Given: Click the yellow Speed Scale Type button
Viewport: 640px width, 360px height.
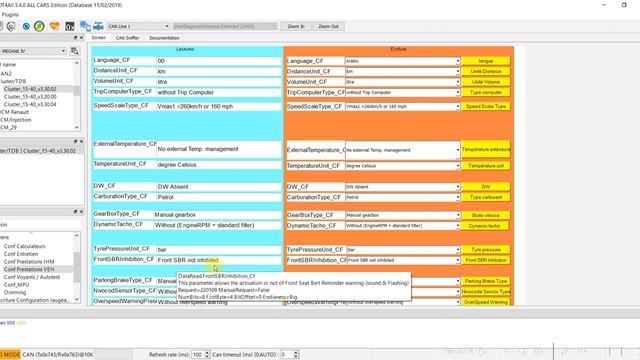Looking at the screenshot, I should pos(486,107).
